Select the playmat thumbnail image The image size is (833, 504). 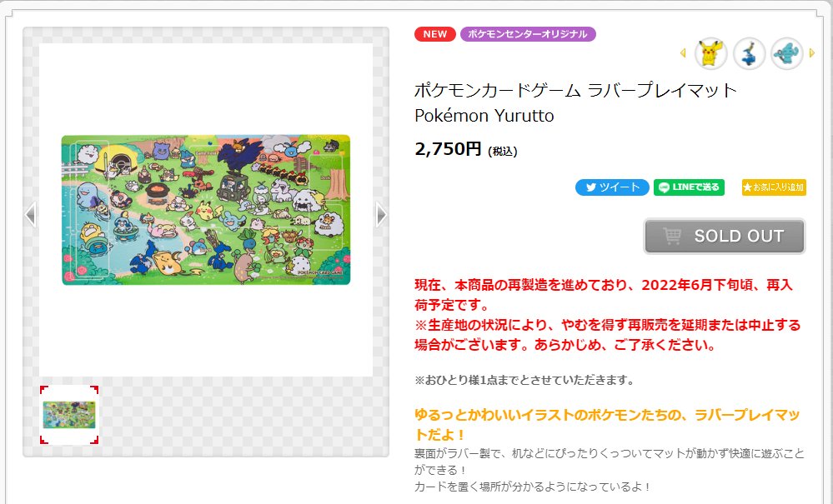tap(69, 415)
